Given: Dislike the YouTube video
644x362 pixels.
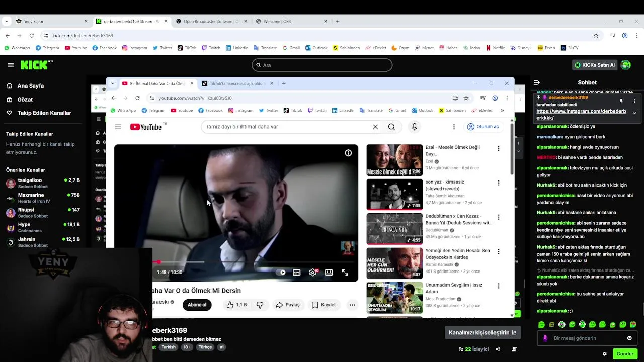Looking at the screenshot, I should pyautogui.click(x=260, y=305).
